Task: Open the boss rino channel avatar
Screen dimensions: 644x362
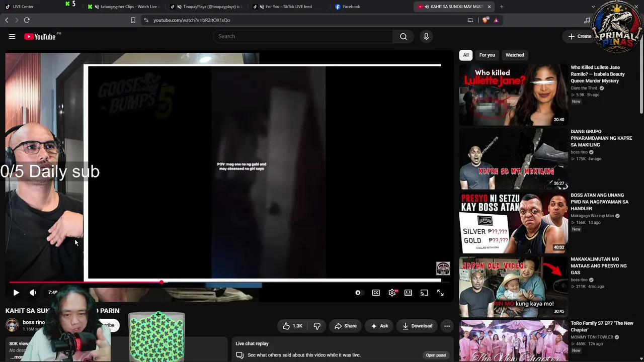Action: pos(12,325)
